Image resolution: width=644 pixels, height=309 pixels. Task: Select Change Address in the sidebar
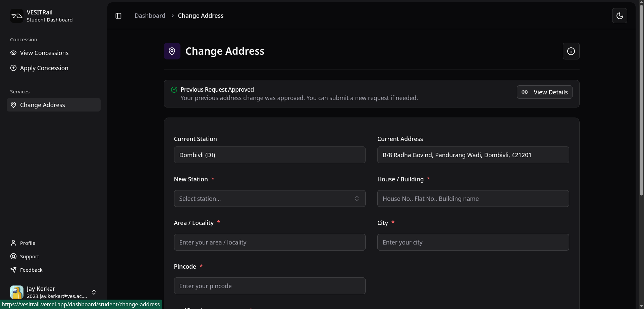point(53,104)
